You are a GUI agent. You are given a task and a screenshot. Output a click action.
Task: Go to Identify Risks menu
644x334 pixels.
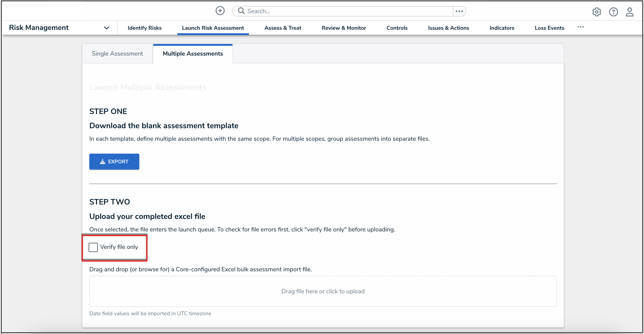[x=144, y=28]
